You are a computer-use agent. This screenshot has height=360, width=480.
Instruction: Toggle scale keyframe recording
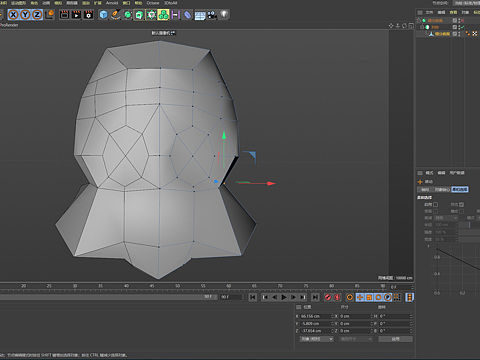pos(369,297)
